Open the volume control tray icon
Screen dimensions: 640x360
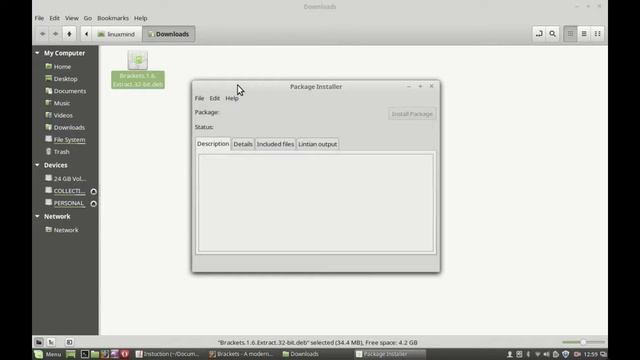546,354
